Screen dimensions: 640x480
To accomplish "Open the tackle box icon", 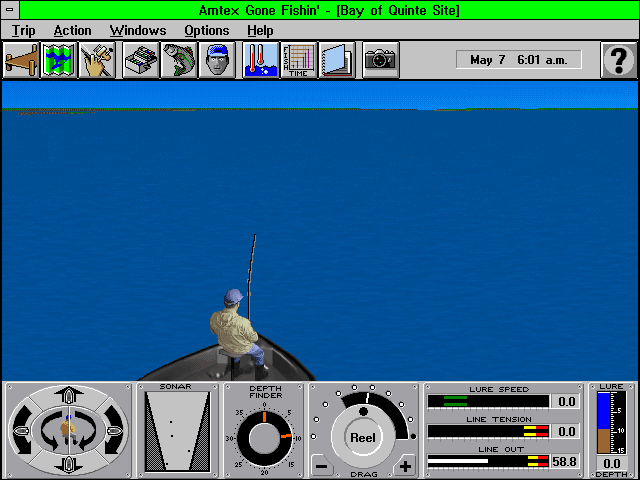I will pyautogui.click(x=141, y=60).
